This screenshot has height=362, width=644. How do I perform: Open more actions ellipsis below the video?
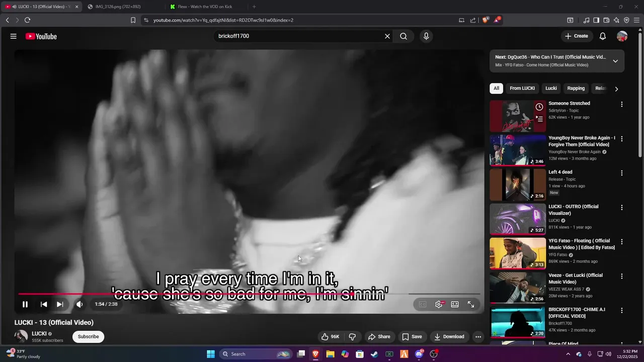click(x=478, y=337)
